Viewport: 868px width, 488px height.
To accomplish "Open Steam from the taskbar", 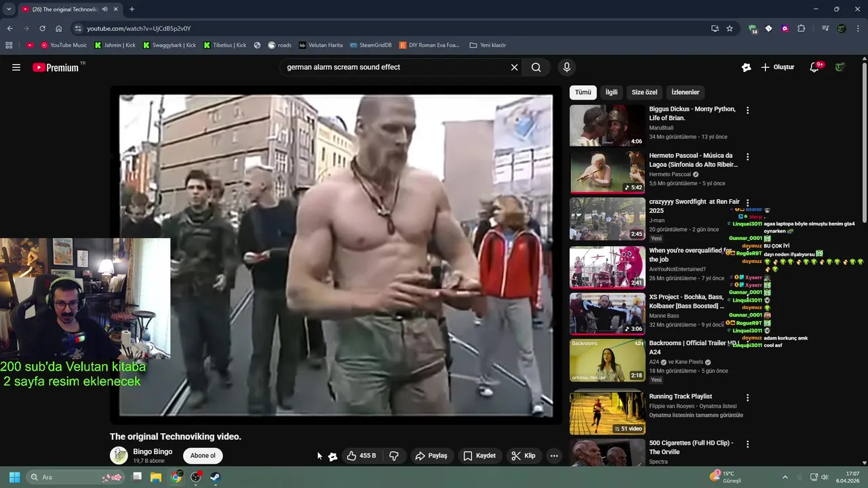I will (x=216, y=477).
